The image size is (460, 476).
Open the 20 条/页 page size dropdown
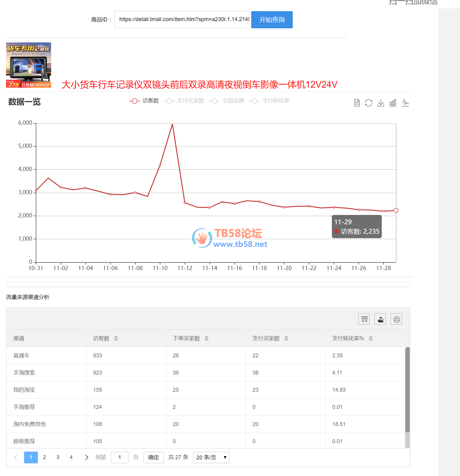(x=211, y=457)
